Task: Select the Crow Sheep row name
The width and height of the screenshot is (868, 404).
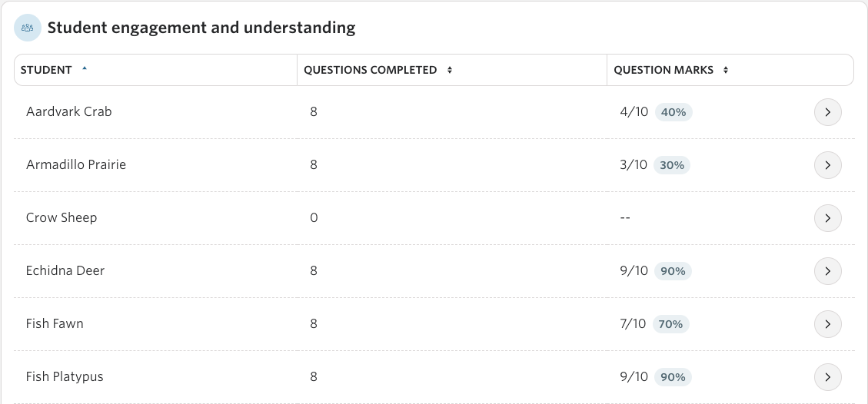Action: [62, 218]
